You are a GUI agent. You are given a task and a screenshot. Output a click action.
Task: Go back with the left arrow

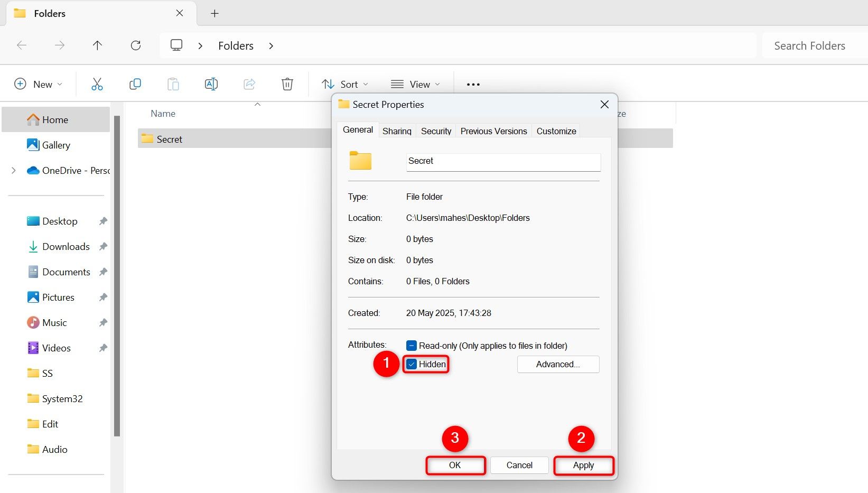[x=22, y=45]
